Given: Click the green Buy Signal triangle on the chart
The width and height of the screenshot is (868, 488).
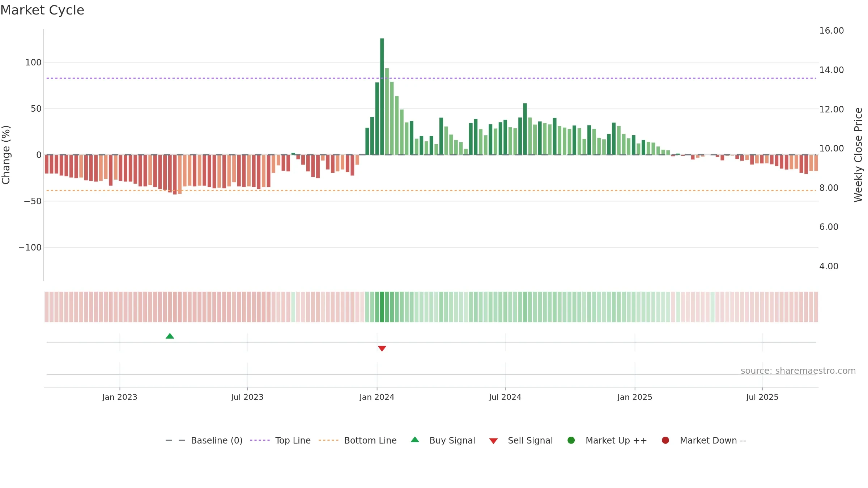Looking at the screenshot, I should pos(170,336).
